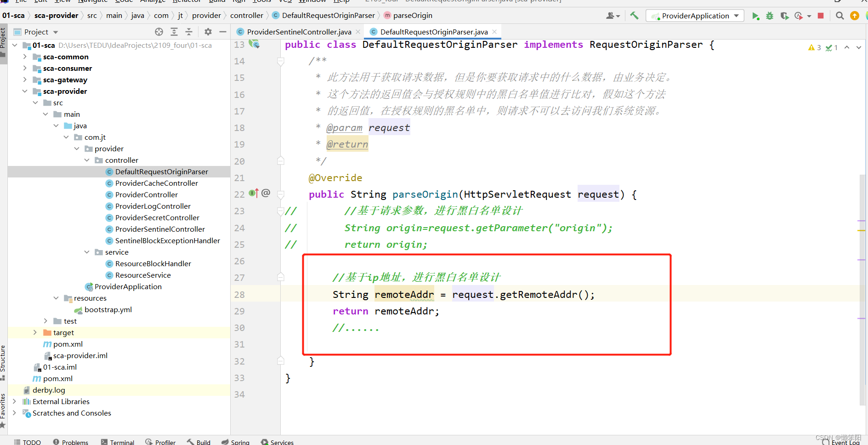This screenshot has width=868, height=445.
Task: Collapse the target folder in Project tree
Action: (35, 332)
